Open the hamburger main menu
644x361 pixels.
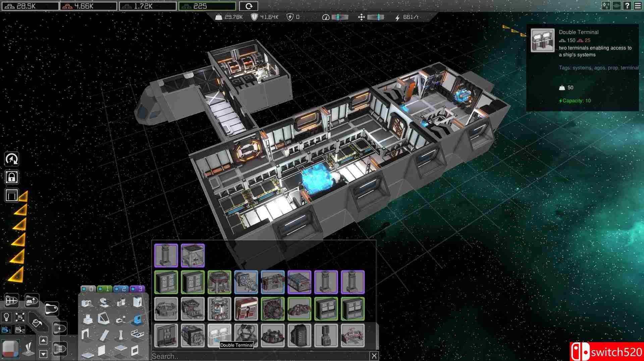click(638, 6)
